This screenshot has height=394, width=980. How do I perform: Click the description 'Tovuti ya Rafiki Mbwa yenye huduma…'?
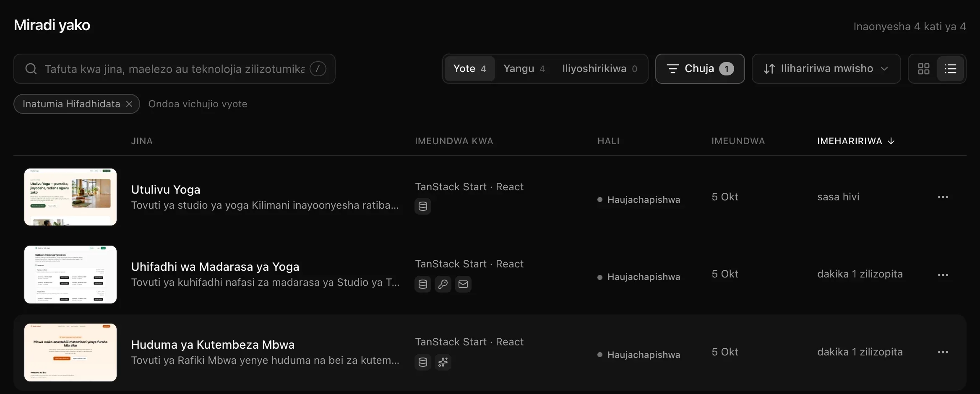(x=265, y=360)
